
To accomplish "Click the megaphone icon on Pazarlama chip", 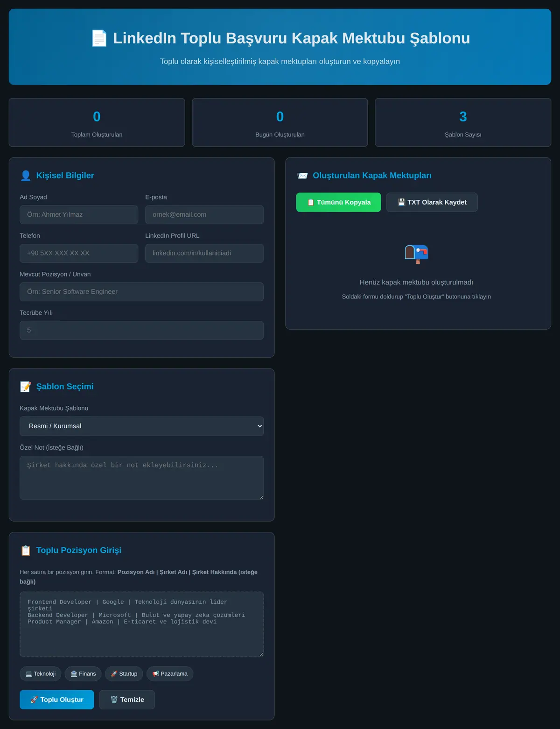I will coord(156,674).
